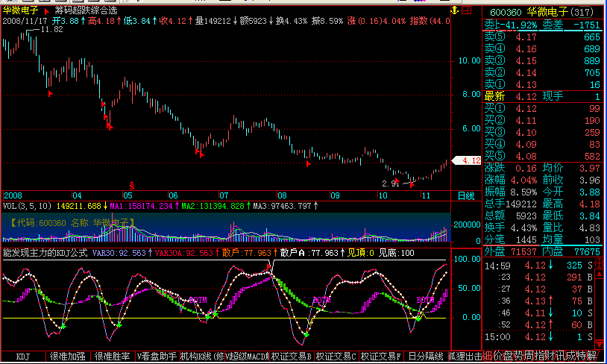
Task: Select the 权证交易C tab
Action: 336,357
